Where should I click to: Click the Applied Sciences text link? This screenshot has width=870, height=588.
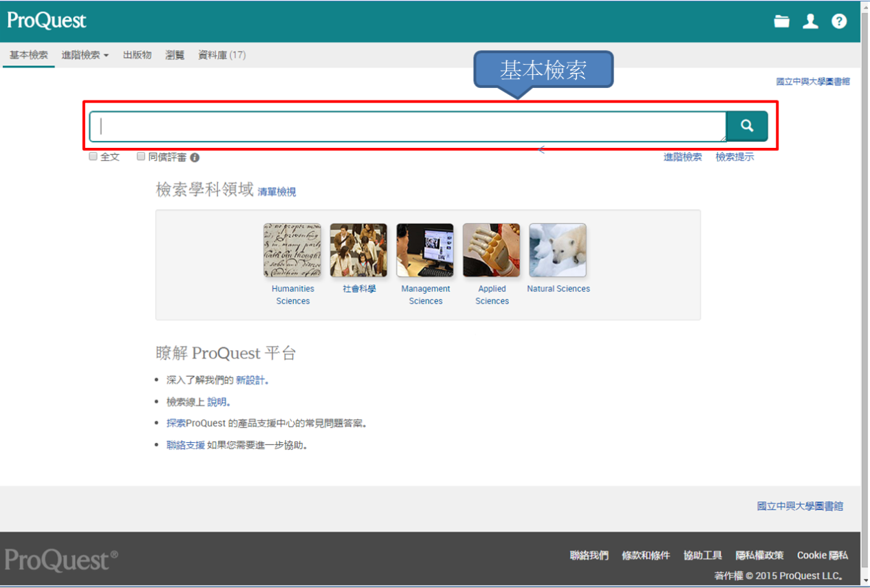click(x=492, y=295)
